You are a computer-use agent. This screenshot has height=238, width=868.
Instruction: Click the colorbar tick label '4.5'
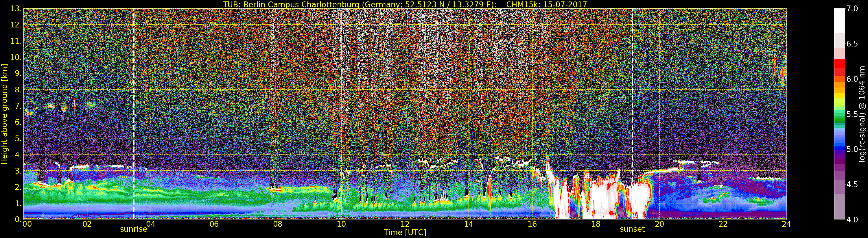pyautogui.click(x=852, y=185)
